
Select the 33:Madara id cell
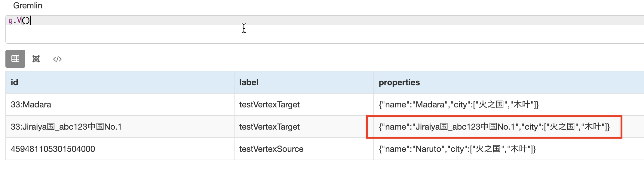31,105
